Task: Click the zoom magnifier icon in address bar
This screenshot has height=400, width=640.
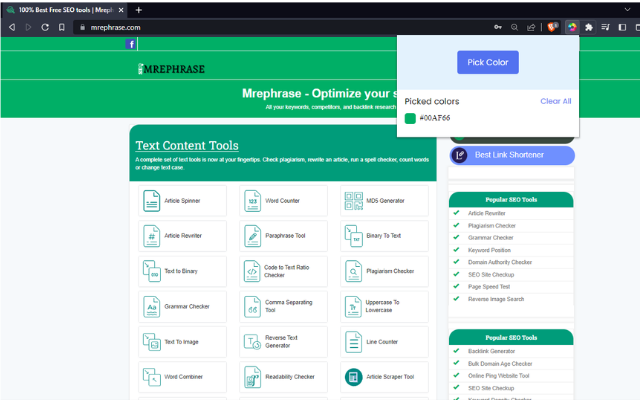Action: (514, 27)
